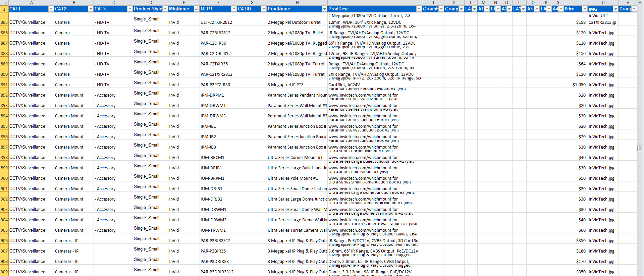
Task: Select row 891 header
Action: pyautogui.click(x=4, y=83)
